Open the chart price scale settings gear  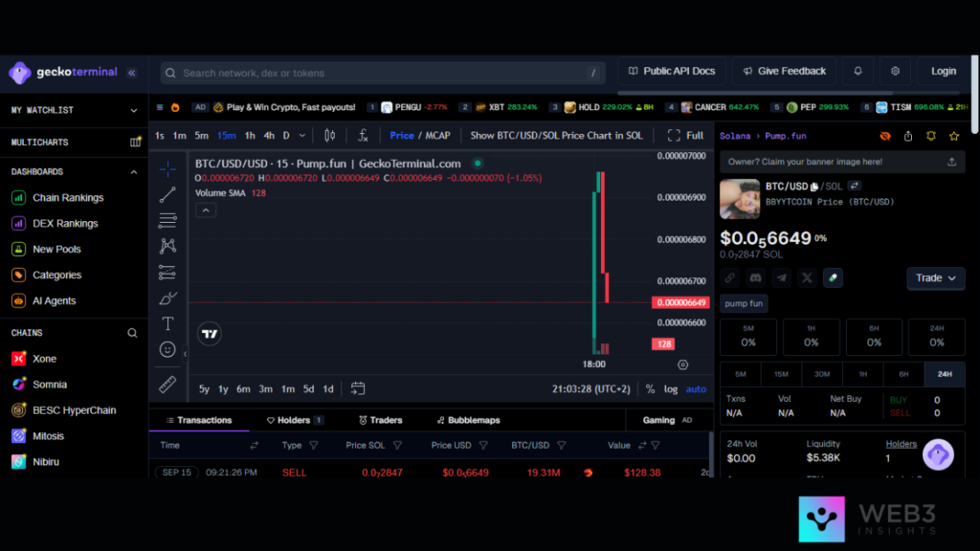[x=682, y=364]
